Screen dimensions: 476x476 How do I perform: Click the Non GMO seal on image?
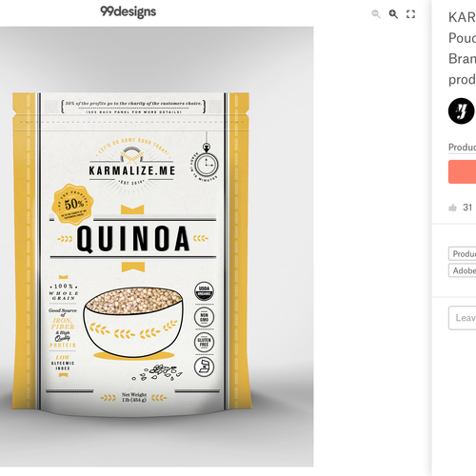coord(204,317)
